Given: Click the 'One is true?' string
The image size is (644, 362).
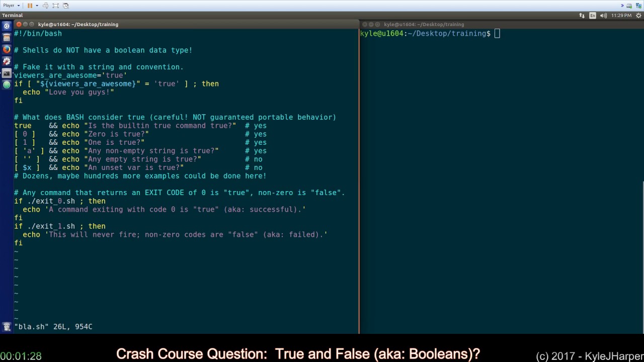Looking at the screenshot, I should click(x=114, y=142).
